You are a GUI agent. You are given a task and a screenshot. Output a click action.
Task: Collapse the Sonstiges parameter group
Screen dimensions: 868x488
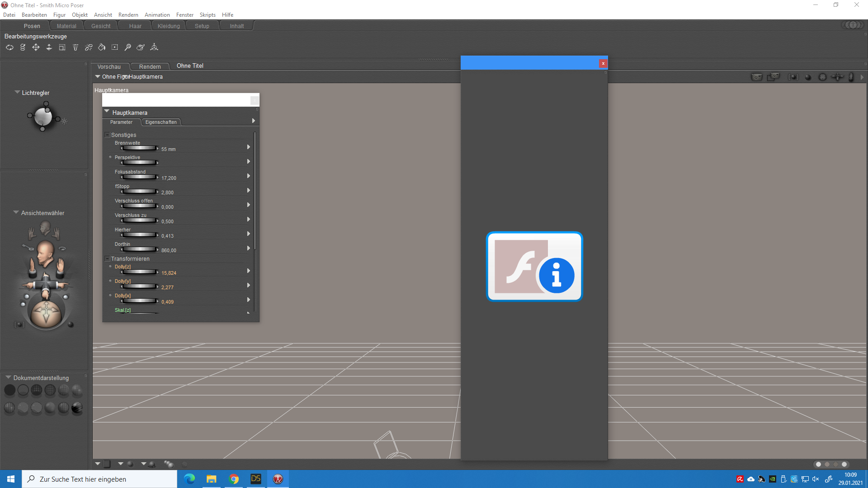pos(107,135)
